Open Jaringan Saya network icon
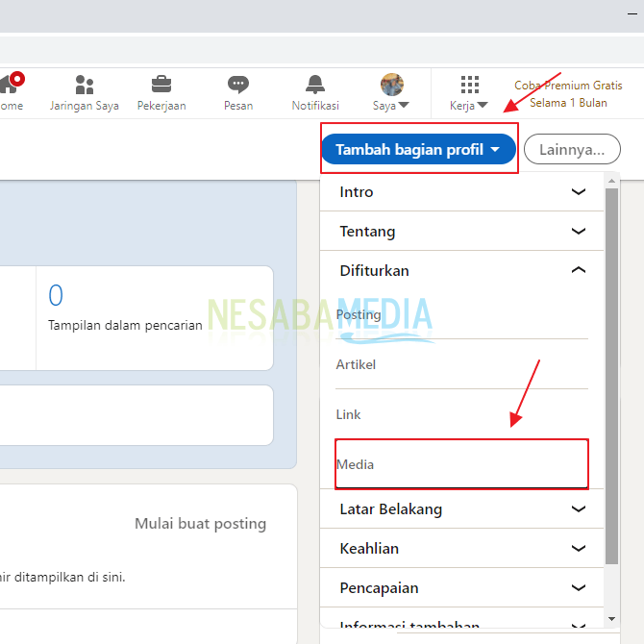644x644 pixels. point(85,86)
